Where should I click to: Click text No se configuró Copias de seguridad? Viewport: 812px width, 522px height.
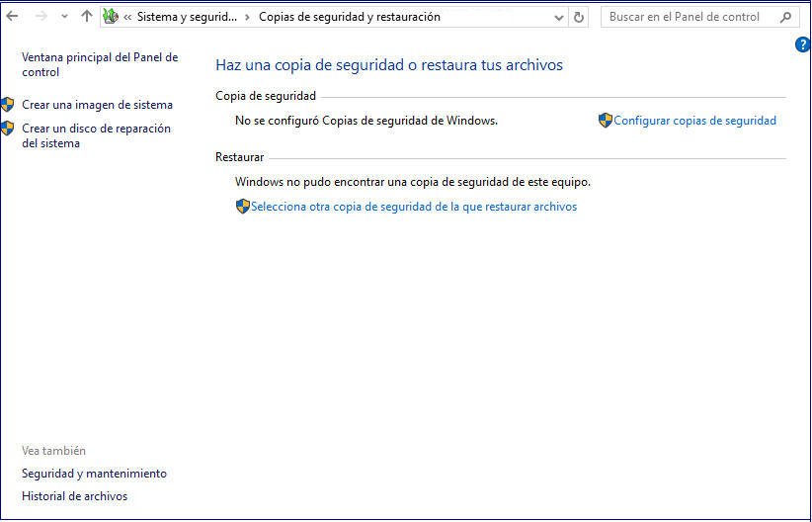366,121
